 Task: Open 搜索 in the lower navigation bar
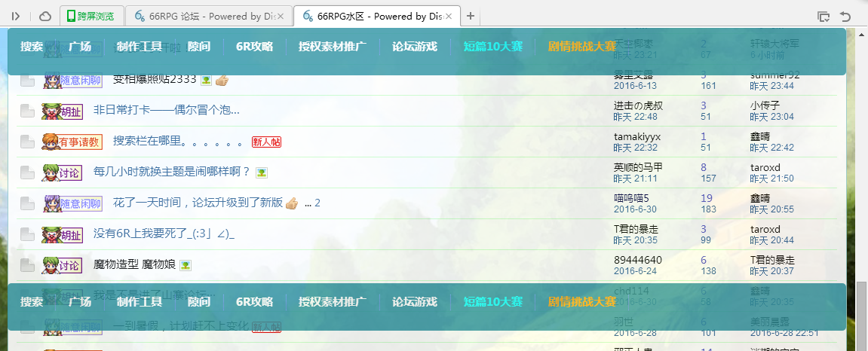[x=32, y=302]
